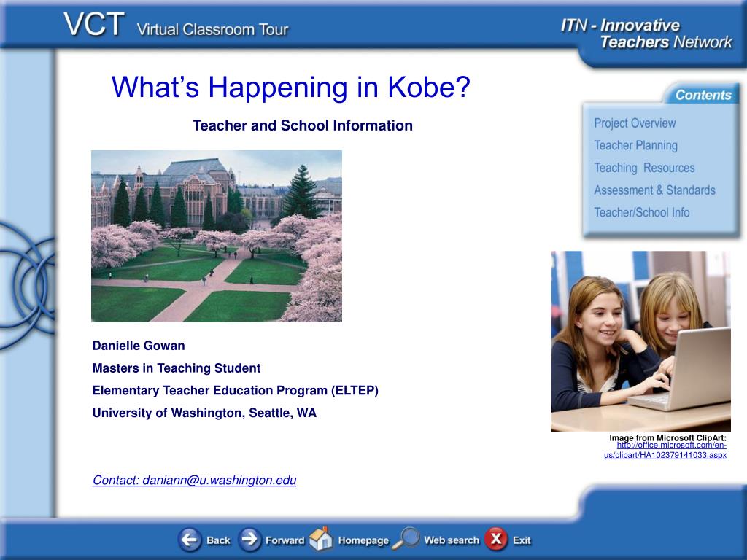Viewport: 747px width, 560px height.
Task: Click 'Masters in Teaching Student' line
Action: coord(177,368)
